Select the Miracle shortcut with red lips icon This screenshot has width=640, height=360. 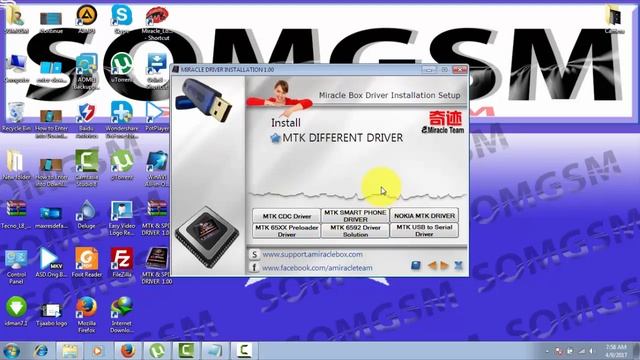click(157, 23)
